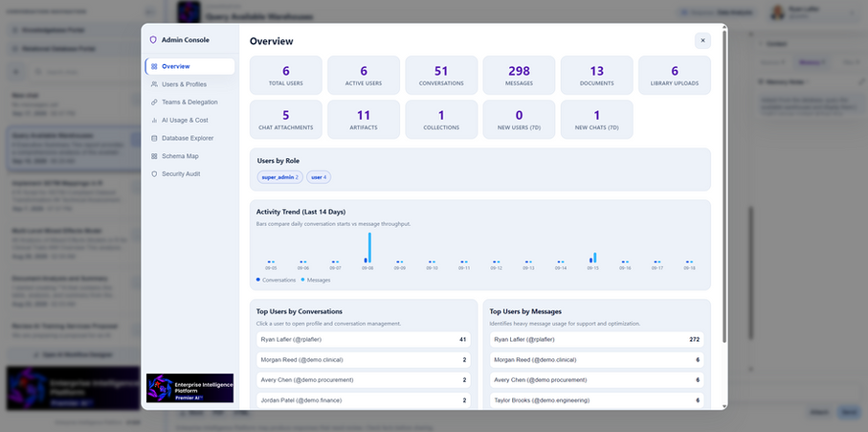Click the Conversations legend dot
Viewport: 868px width, 432px height.
tap(258, 280)
